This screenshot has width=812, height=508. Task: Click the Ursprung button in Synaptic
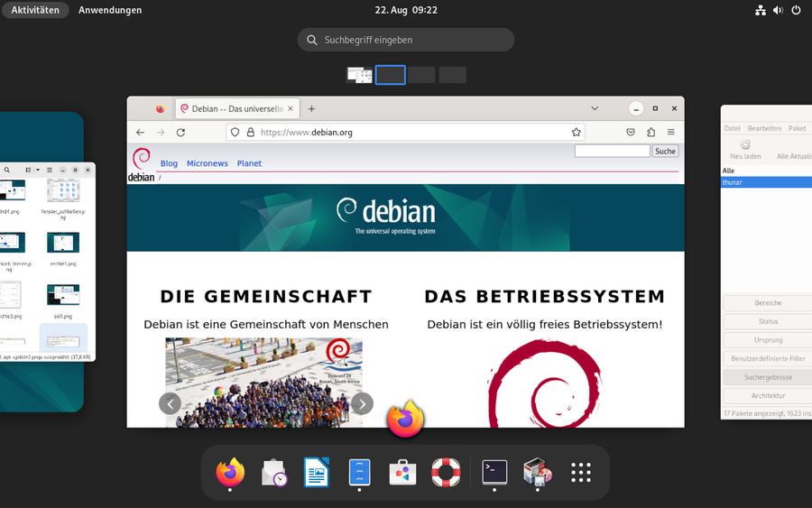coord(768,340)
